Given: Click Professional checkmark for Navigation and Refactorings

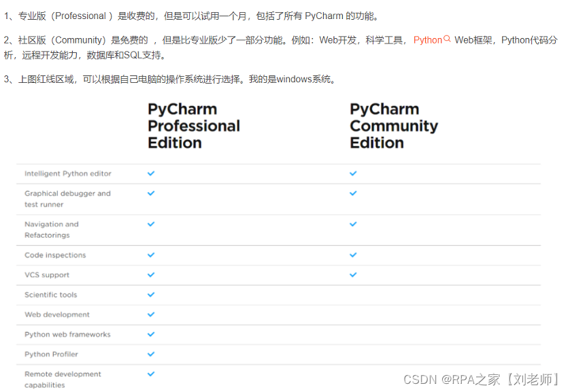Looking at the screenshot, I should [151, 224].
